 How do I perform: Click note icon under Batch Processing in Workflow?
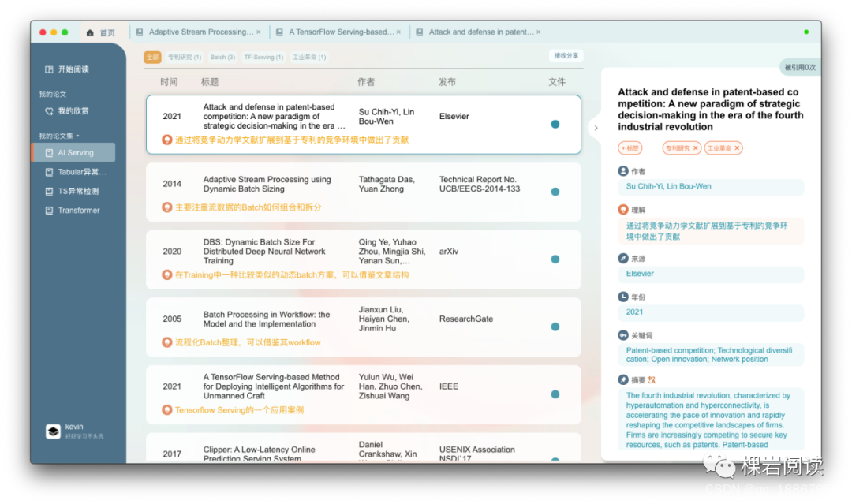click(x=166, y=342)
